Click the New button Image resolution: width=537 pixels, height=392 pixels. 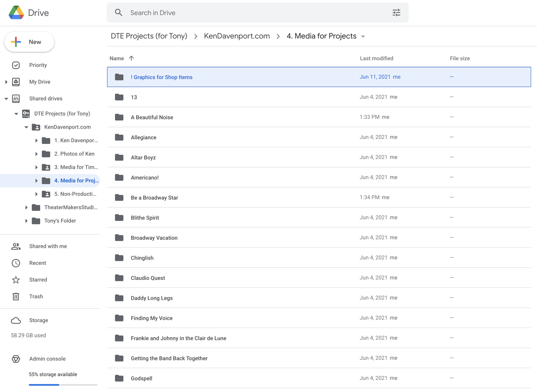[29, 42]
